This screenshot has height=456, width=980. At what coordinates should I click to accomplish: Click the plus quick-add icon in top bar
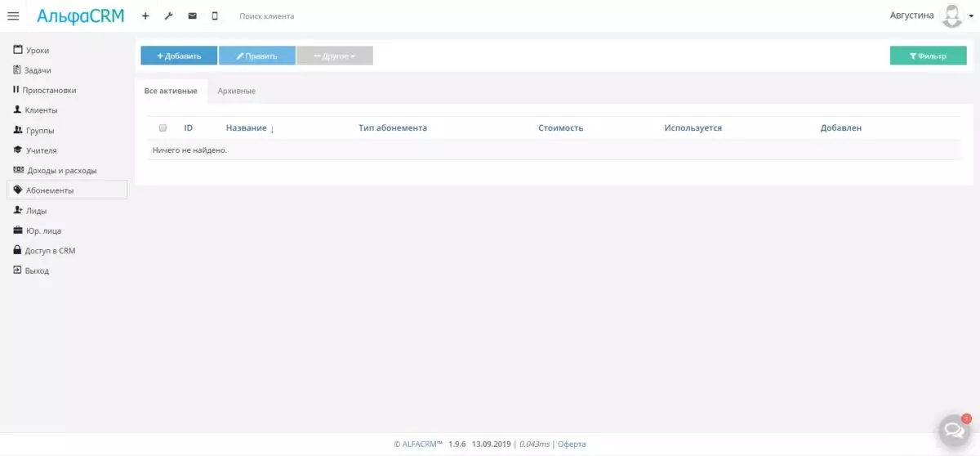(145, 16)
